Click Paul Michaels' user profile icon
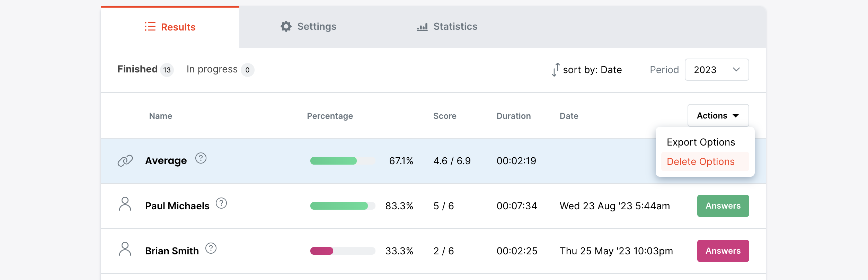Screen dimensions: 868x280 click(125, 204)
